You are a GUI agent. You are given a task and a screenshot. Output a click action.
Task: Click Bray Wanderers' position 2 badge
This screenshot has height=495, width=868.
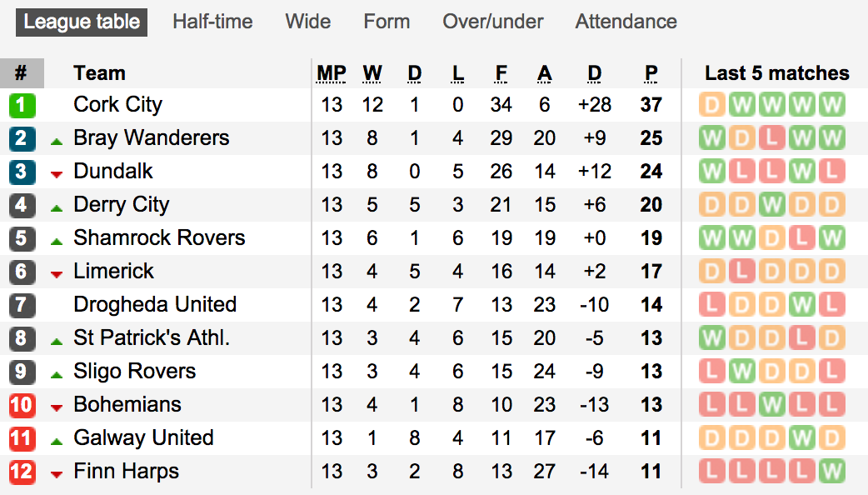click(22, 138)
